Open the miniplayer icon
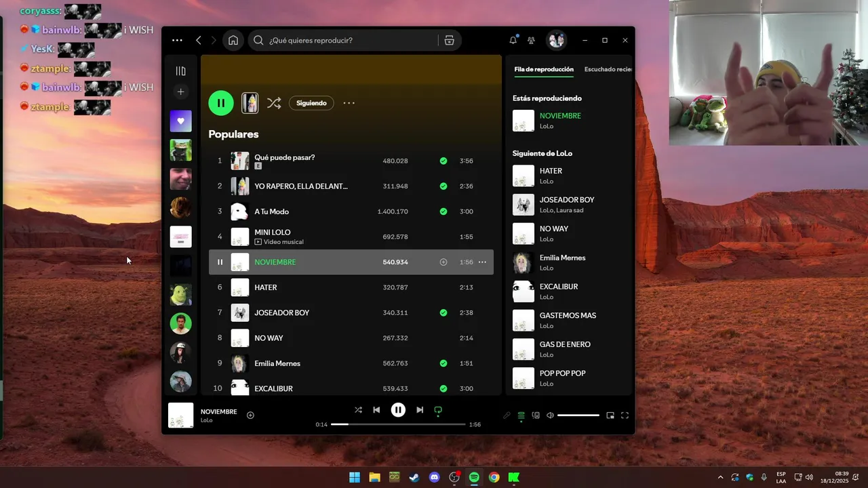 (610, 415)
